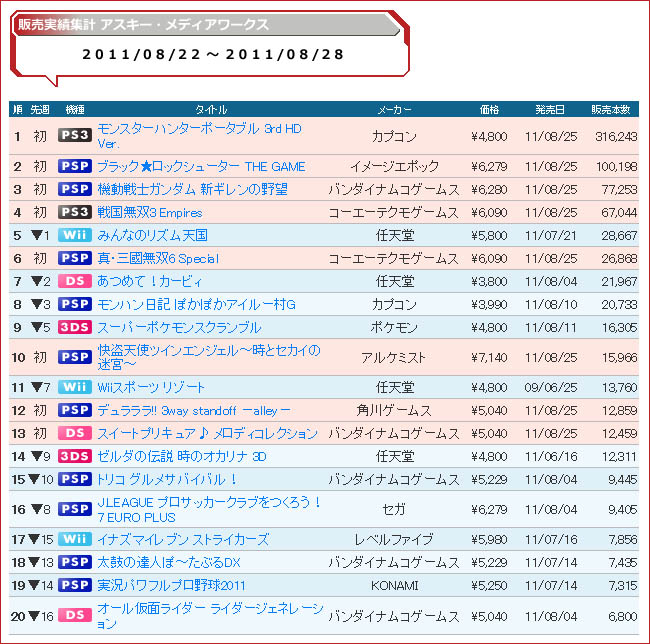Open the スーパーポケモンスクランブル title link
Image resolution: width=650 pixels, height=644 pixels.
point(179,327)
